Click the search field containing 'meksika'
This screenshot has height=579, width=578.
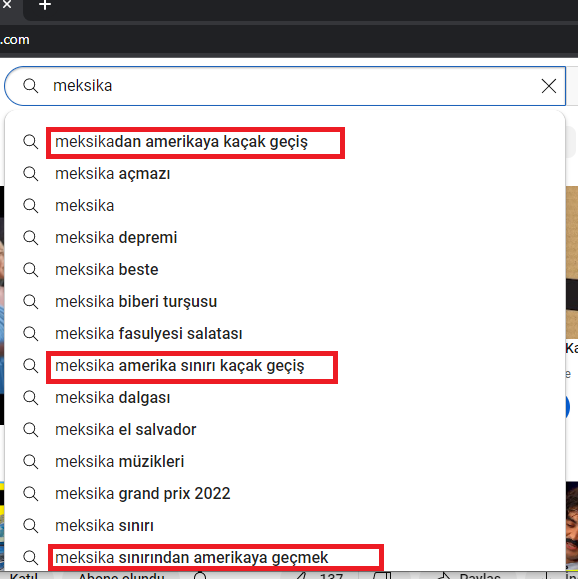point(285,86)
